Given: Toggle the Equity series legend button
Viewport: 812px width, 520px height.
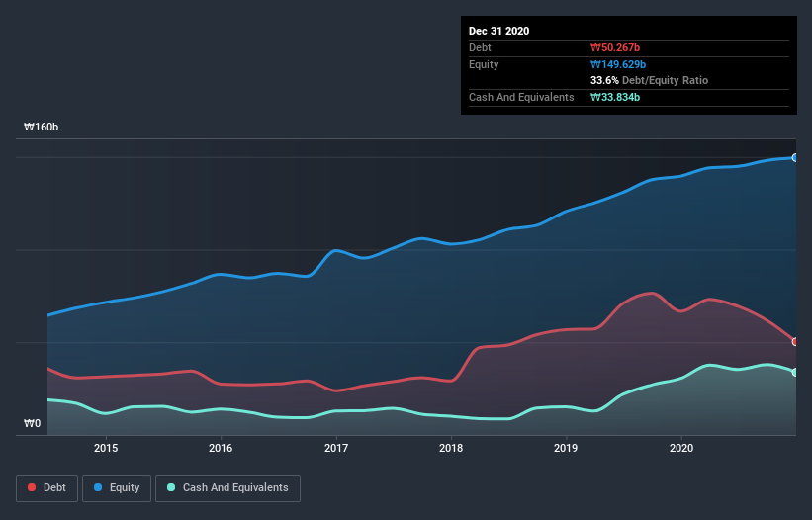Looking at the screenshot, I should point(117,488).
